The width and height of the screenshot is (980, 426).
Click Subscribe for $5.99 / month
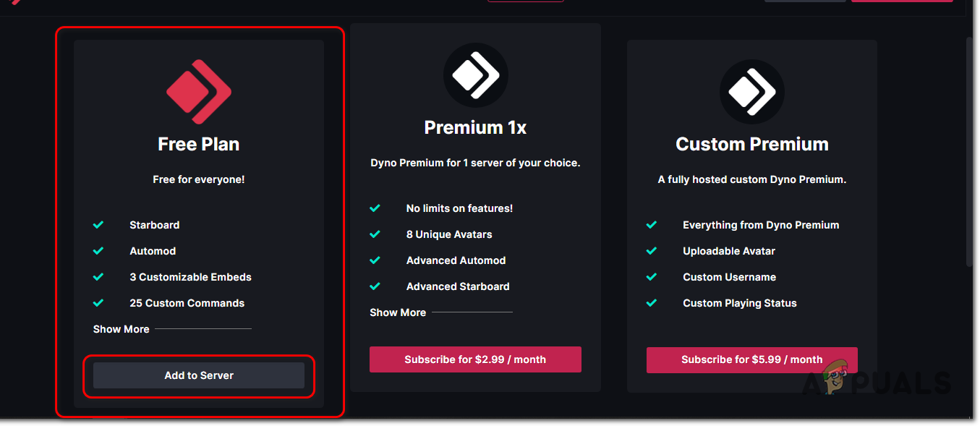click(x=751, y=359)
